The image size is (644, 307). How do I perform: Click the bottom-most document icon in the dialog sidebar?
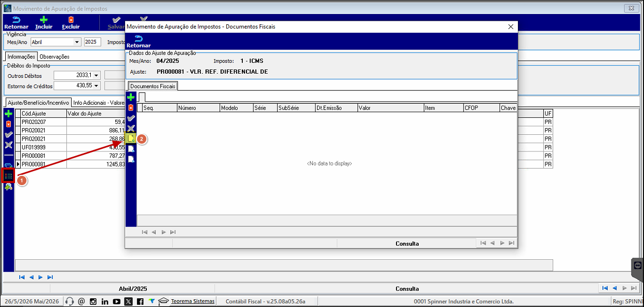point(131,159)
